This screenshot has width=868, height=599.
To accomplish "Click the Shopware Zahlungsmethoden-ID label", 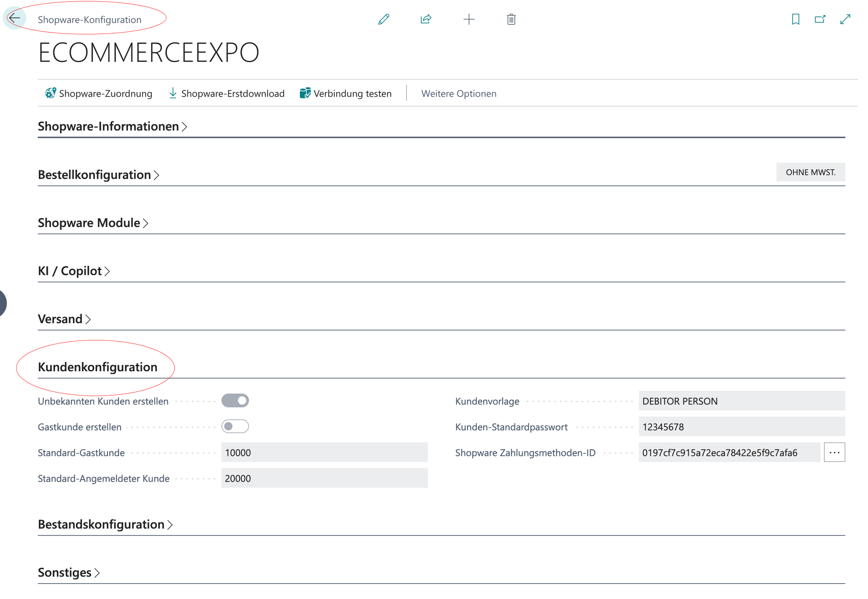I will 525,453.
